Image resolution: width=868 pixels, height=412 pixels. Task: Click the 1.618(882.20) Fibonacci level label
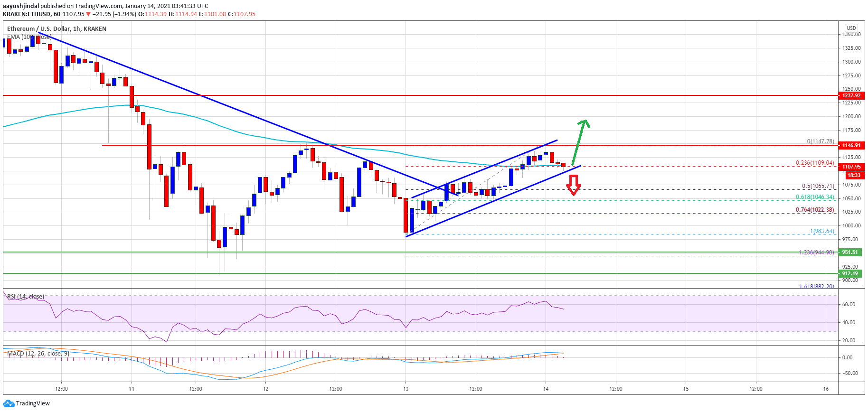click(816, 286)
